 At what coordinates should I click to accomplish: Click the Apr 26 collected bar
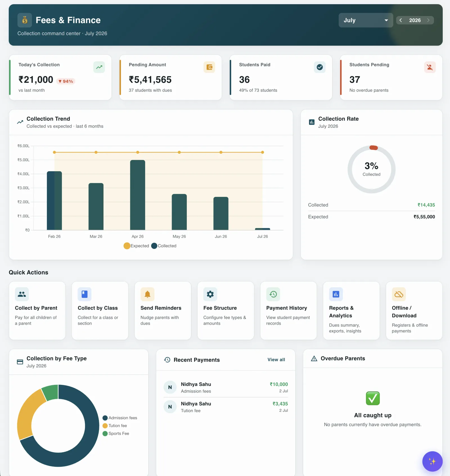pyautogui.click(x=138, y=195)
